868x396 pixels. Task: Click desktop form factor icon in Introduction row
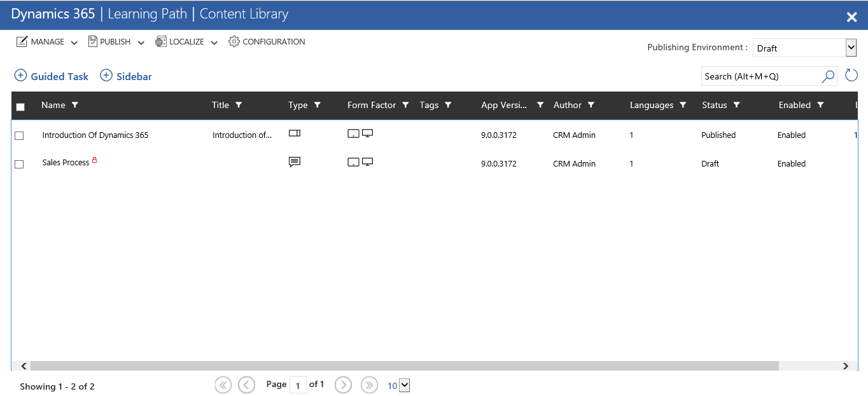[x=367, y=133]
